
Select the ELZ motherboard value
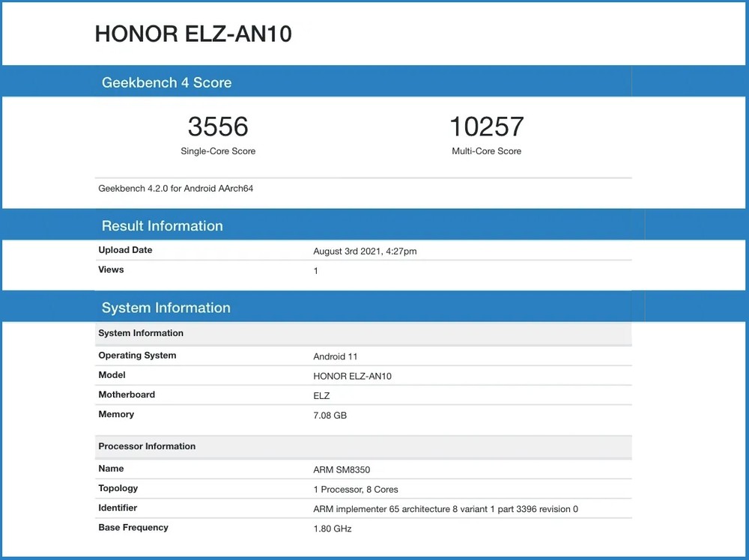pyautogui.click(x=321, y=396)
